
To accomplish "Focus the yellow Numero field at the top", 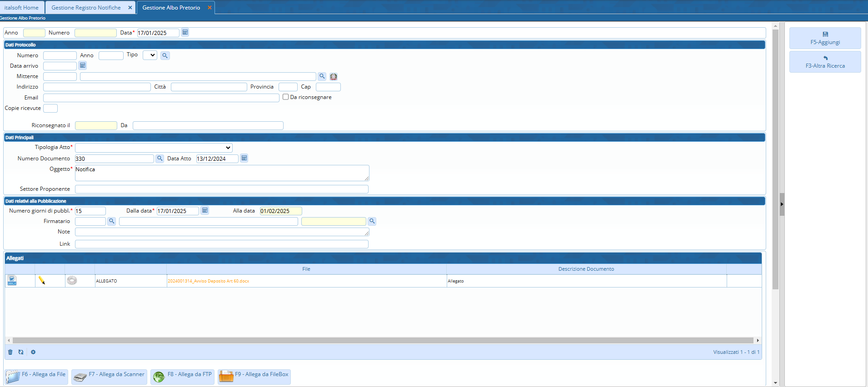I will click(x=95, y=33).
